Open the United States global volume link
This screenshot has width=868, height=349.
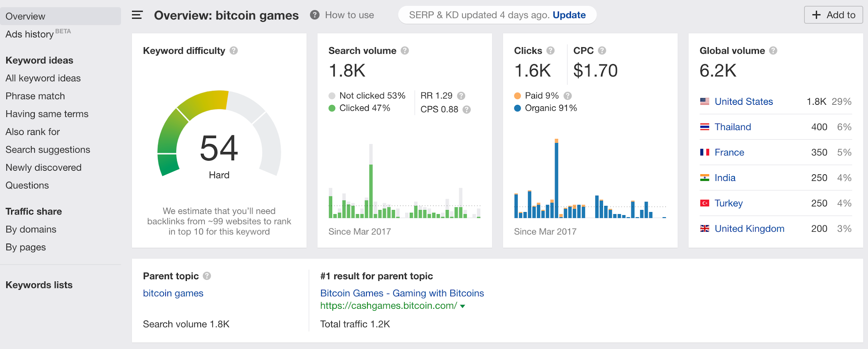743,102
